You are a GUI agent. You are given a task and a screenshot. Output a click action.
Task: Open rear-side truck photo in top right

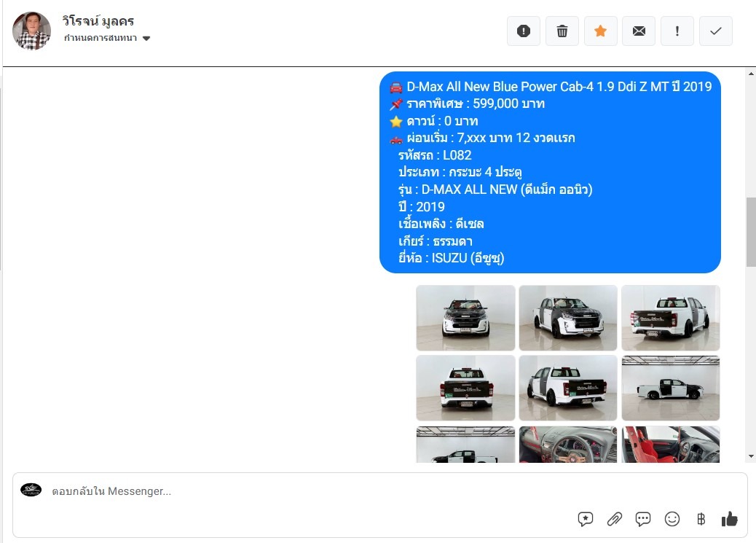tap(671, 318)
